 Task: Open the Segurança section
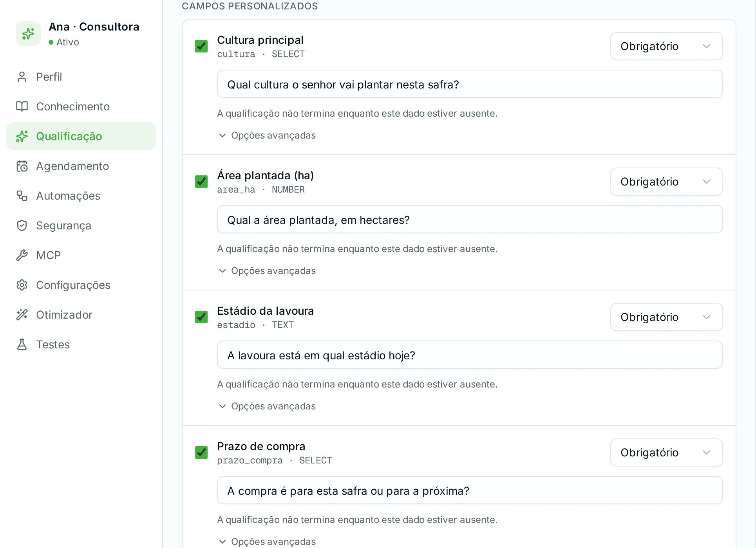tap(81, 225)
